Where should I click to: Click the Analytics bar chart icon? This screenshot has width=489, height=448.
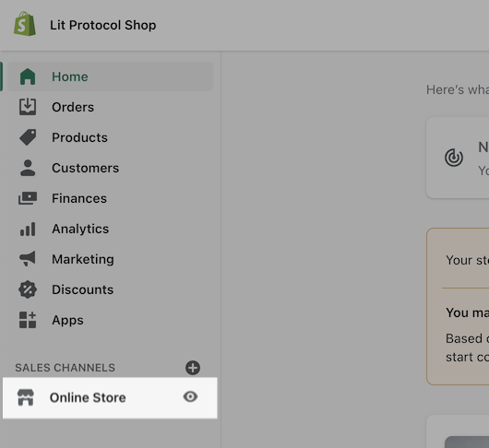(28, 229)
